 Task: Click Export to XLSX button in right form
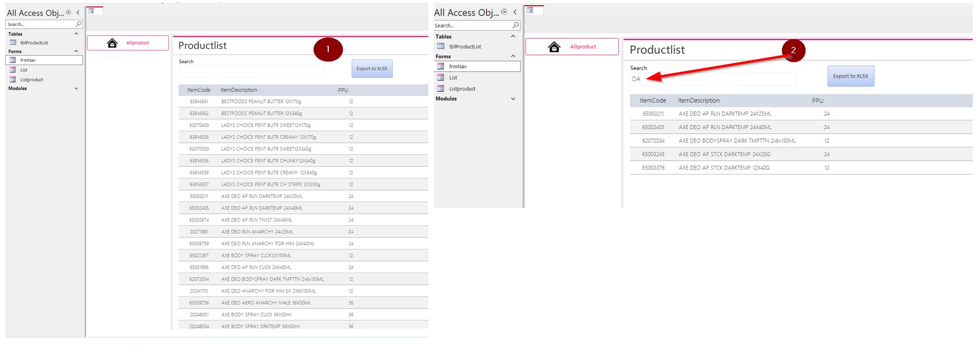point(851,76)
